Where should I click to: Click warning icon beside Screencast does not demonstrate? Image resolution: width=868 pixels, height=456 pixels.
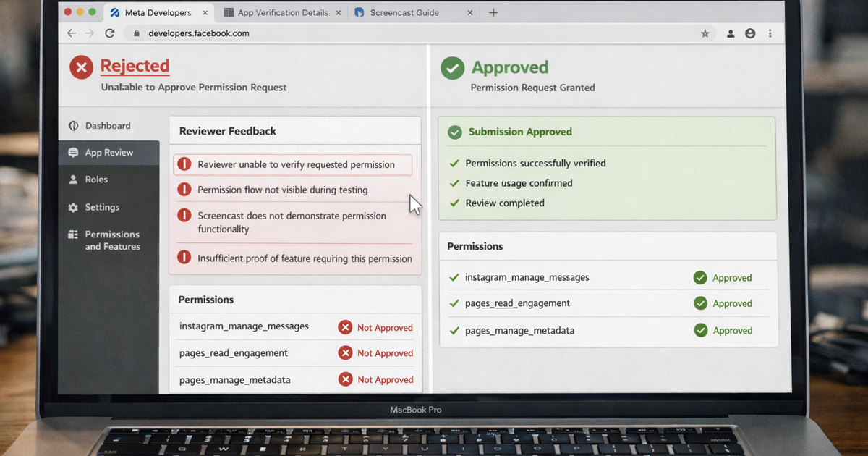(184, 216)
